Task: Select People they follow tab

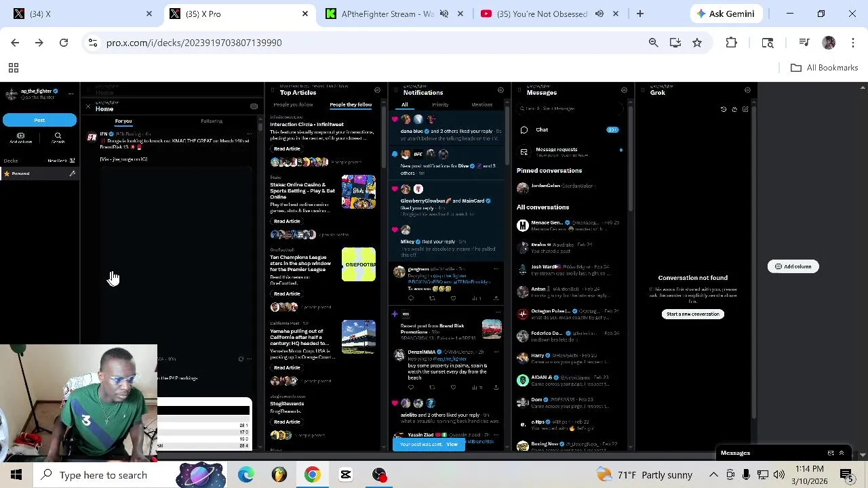Action: tap(351, 105)
